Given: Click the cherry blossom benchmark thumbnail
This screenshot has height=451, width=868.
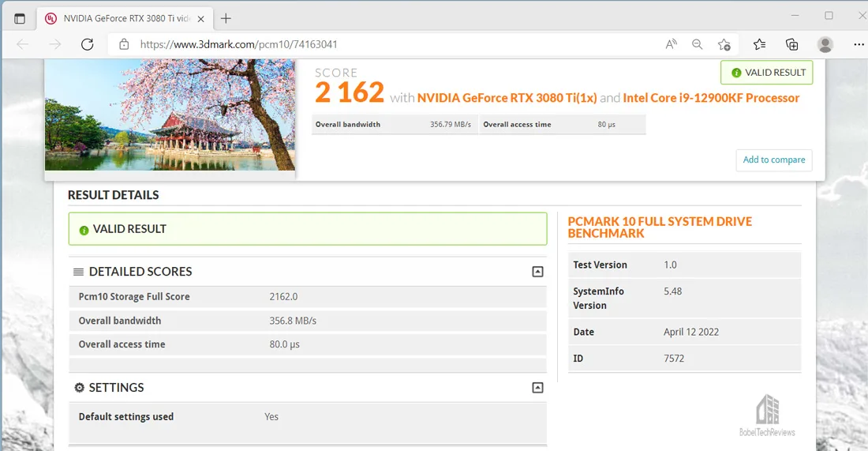Looking at the screenshot, I should click(170, 115).
